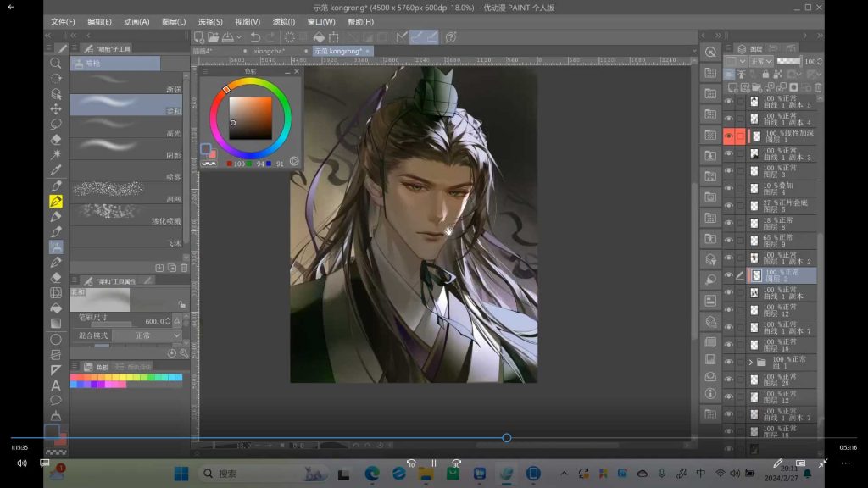
Task: Hide the 10% 叠加 图层 4 layer
Action: [x=728, y=188]
